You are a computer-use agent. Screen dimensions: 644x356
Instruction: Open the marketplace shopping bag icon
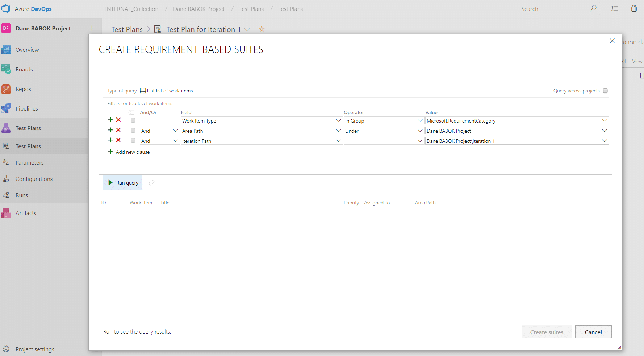click(634, 9)
